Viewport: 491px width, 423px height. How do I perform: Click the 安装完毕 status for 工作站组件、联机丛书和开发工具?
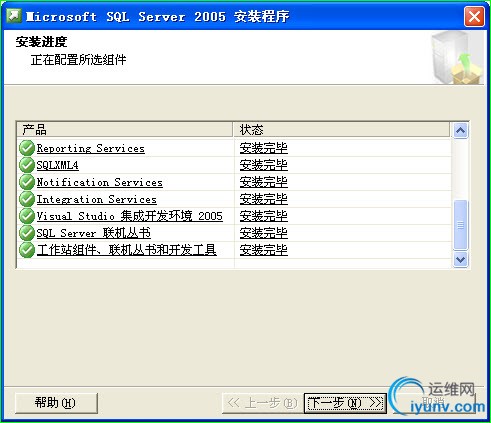[x=264, y=250]
